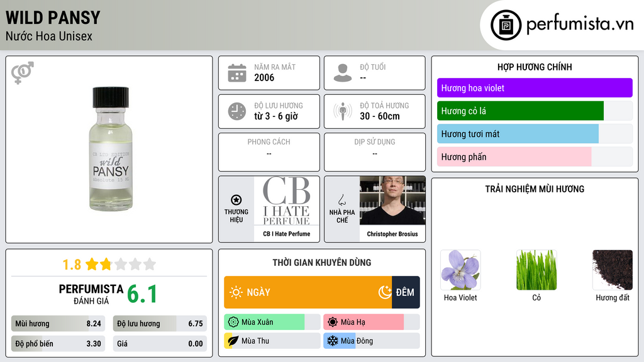Click the PERFUMISTA ĐÁNH GIÁ label

click(91, 294)
